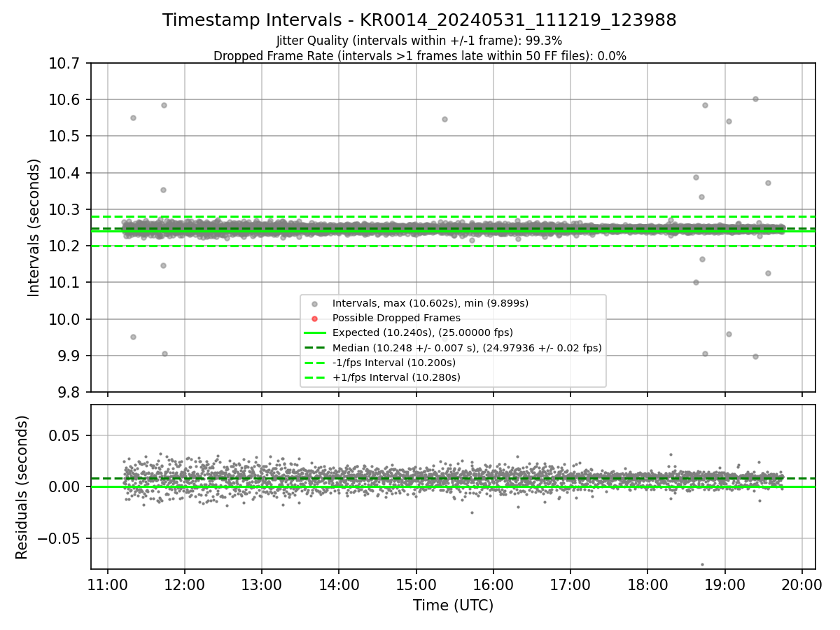Click the outlier point at 10.602s near 19:24
840x630 pixels.
coord(755,99)
